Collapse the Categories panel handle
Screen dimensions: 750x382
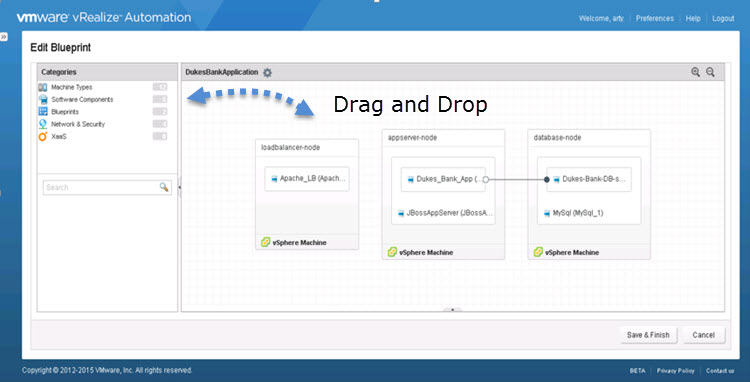(x=179, y=187)
